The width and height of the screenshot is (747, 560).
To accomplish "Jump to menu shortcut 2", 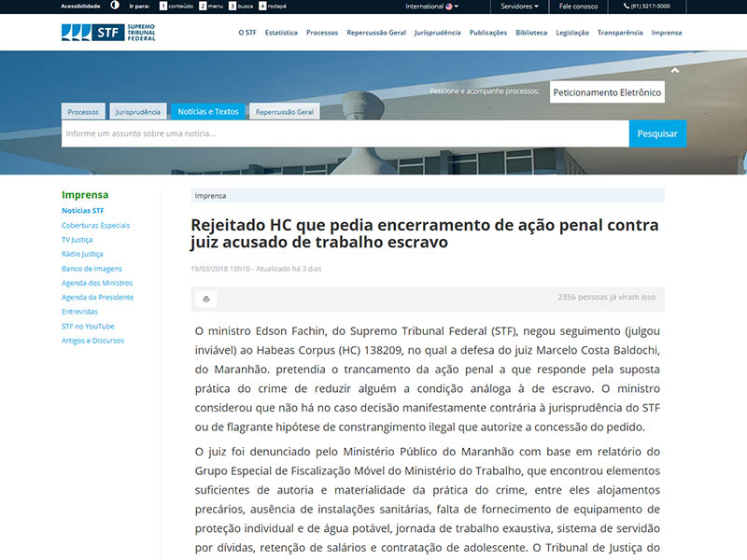I will 211,7.
